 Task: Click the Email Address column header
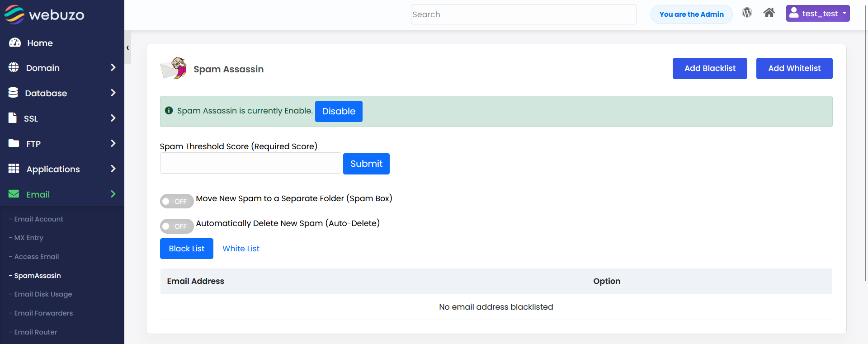click(195, 281)
